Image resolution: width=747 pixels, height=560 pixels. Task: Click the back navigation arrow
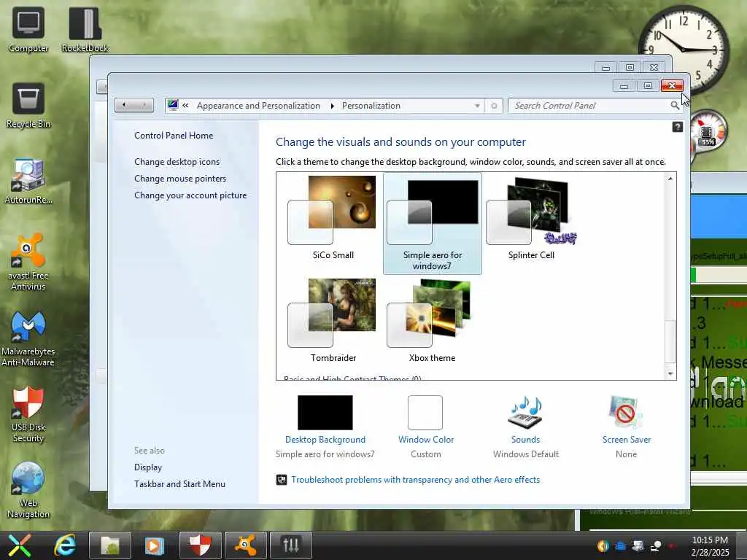click(124, 105)
